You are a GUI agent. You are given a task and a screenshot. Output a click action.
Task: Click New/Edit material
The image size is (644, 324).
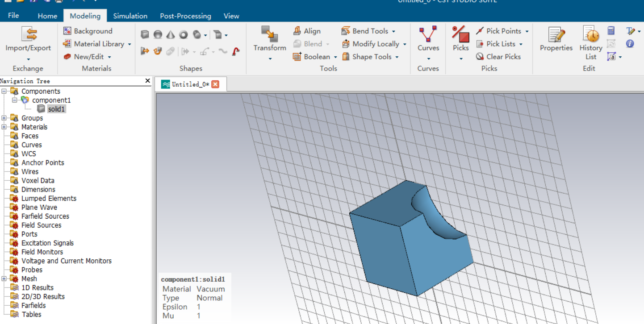pyautogui.click(x=87, y=57)
